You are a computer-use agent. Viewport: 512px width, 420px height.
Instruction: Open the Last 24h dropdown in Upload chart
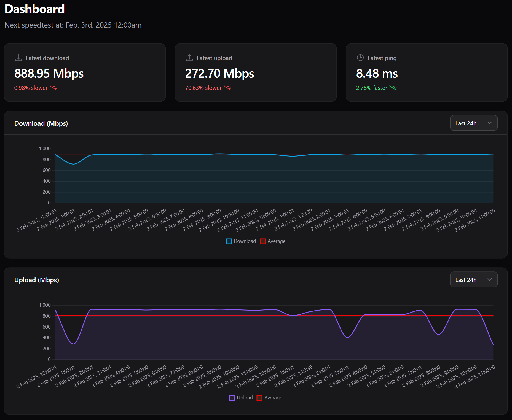[x=474, y=280]
